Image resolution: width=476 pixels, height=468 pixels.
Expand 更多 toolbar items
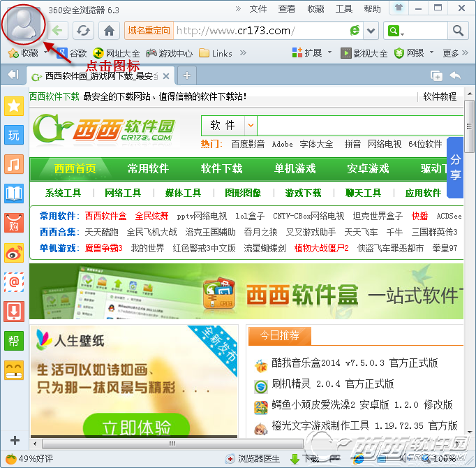coord(455,53)
